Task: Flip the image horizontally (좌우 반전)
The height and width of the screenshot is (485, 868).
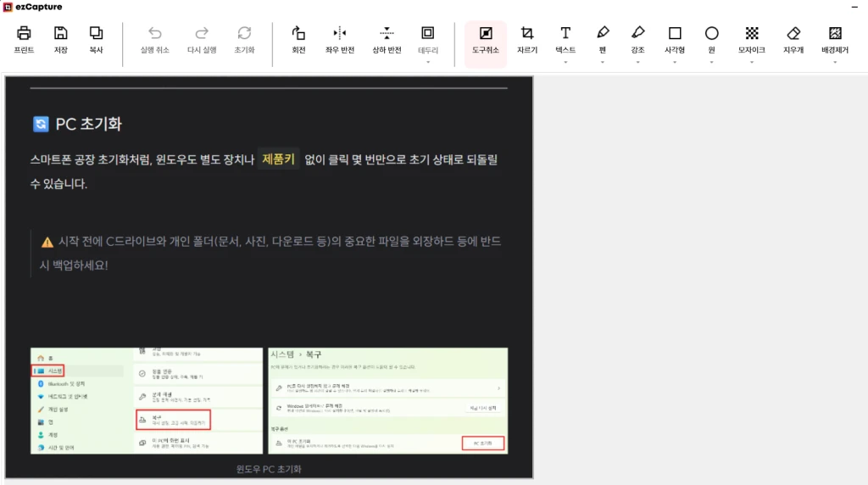Action: (x=339, y=40)
